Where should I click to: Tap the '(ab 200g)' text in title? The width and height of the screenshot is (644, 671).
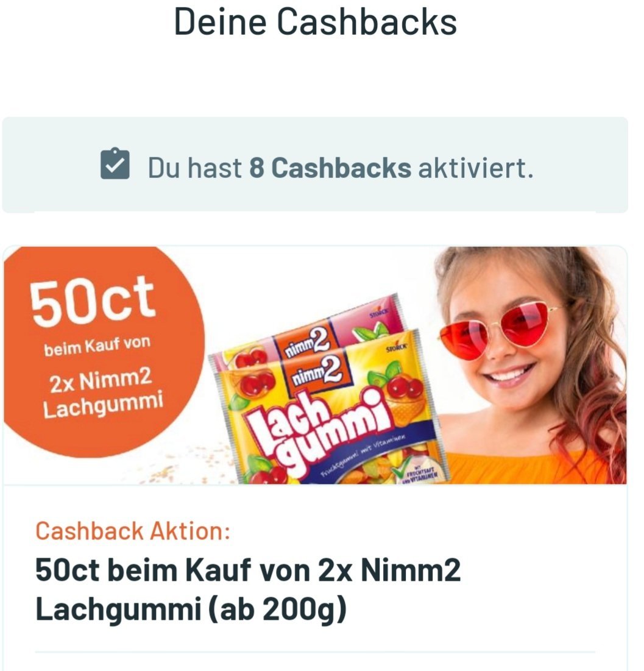coord(277,609)
